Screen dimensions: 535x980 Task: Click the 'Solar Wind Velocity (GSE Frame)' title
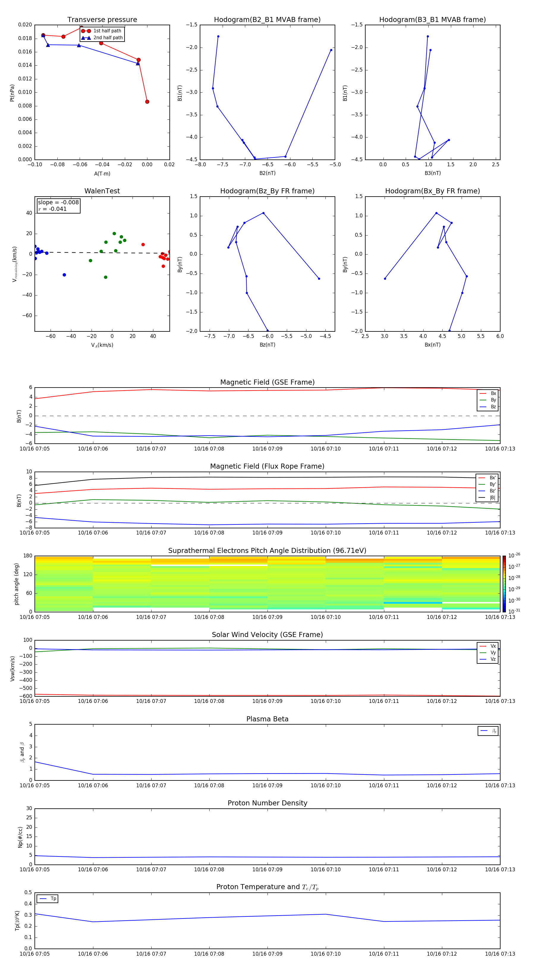pos(267,635)
